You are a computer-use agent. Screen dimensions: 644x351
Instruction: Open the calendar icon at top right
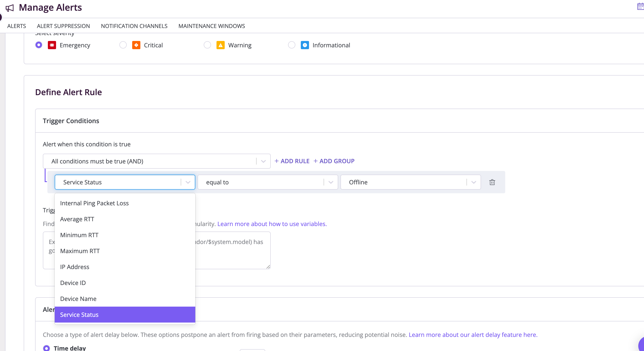click(641, 6)
